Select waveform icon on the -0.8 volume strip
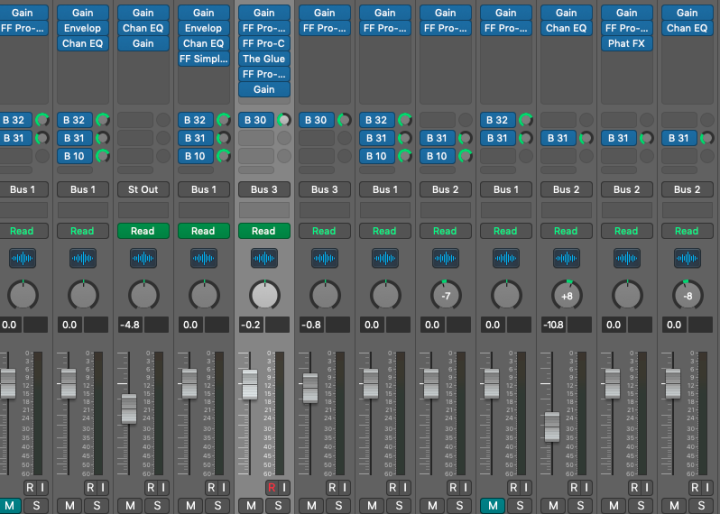 click(x=325, y=258)
